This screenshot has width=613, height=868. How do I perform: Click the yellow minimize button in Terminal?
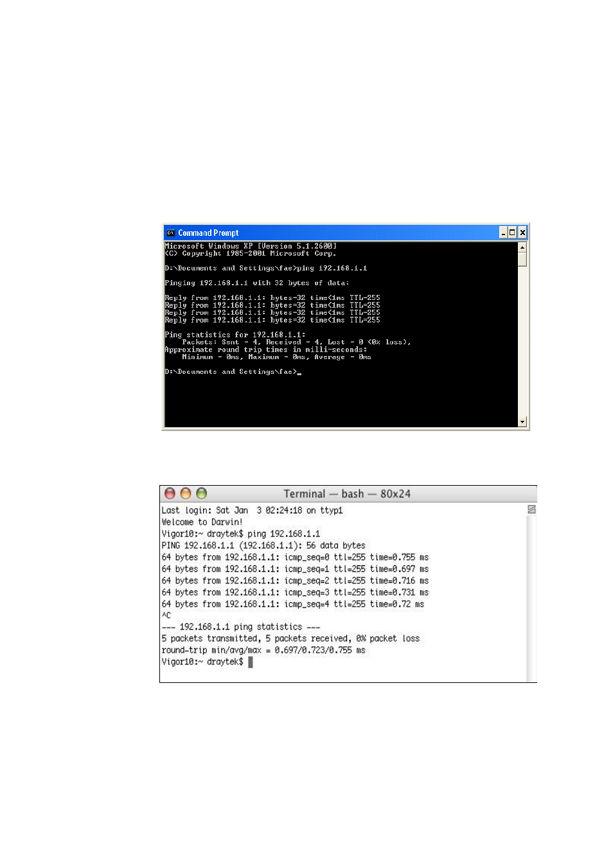(186, 493)
